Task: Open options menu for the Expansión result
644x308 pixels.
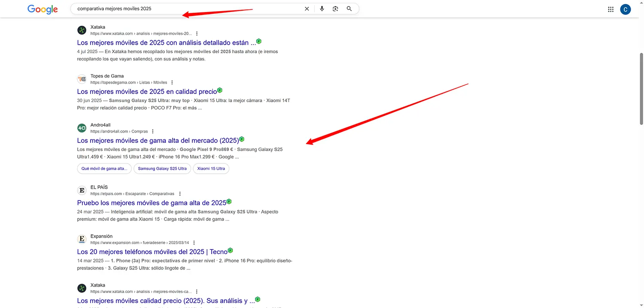Action: coord(194,242)
